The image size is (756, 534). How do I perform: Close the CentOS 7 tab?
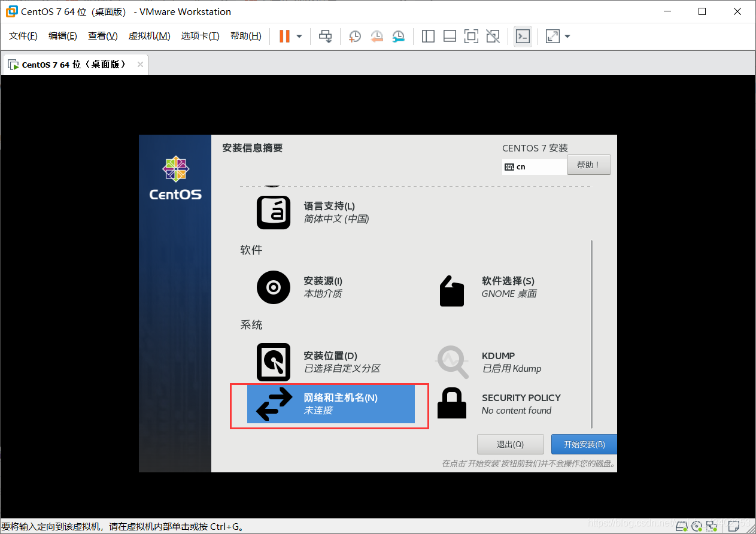[x=140, y=65]
